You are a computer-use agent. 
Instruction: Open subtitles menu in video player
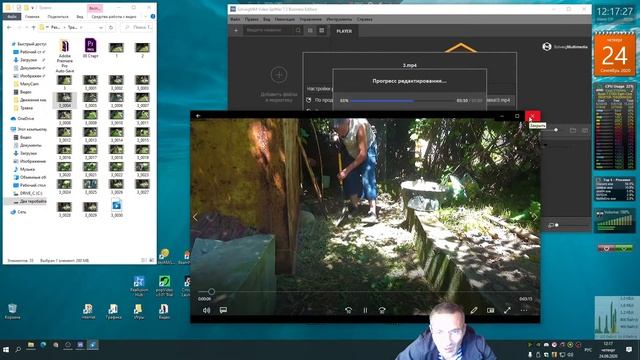coord(223,310)
